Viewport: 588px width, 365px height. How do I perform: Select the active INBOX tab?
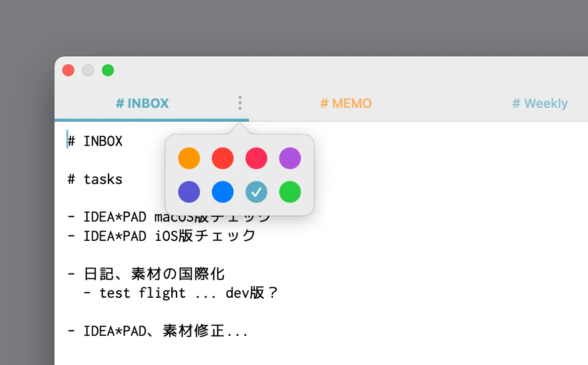pyautogui.click(x=142, y=103)
